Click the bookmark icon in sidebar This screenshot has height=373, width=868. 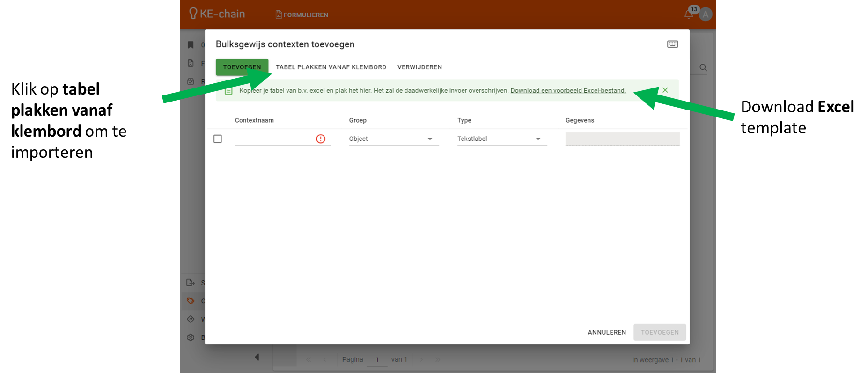(191, 45)
